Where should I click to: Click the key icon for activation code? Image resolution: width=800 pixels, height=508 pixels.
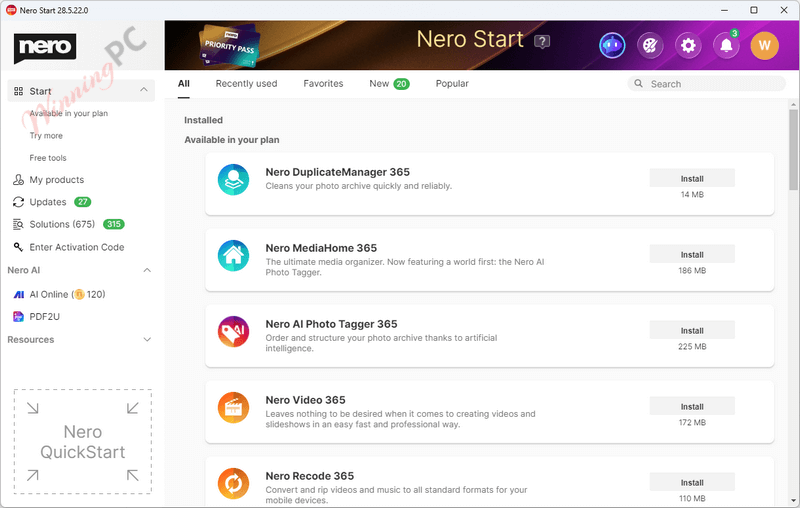coord(18,247)
